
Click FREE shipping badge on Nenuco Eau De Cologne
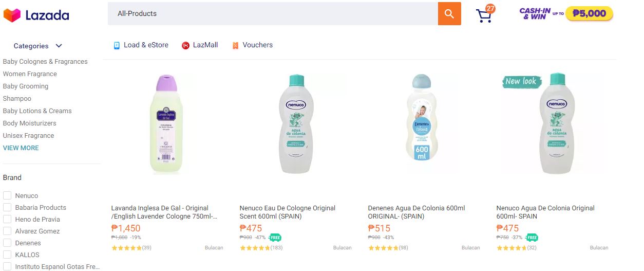(275, 238)
